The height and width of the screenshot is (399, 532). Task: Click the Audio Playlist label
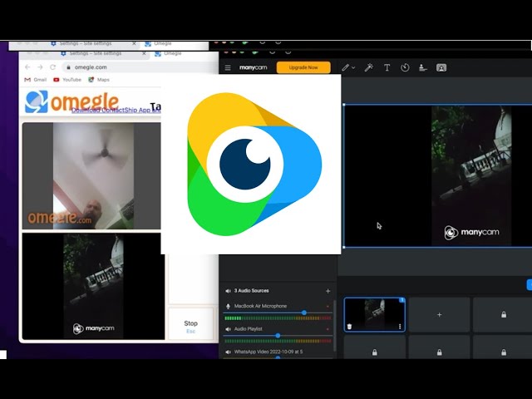(x=248, y=329)
